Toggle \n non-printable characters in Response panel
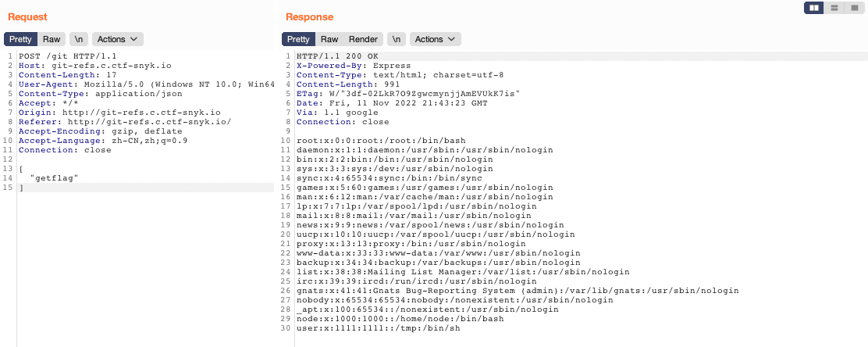Viewport: 868px width, 347px height. click(x=397, y=39)
